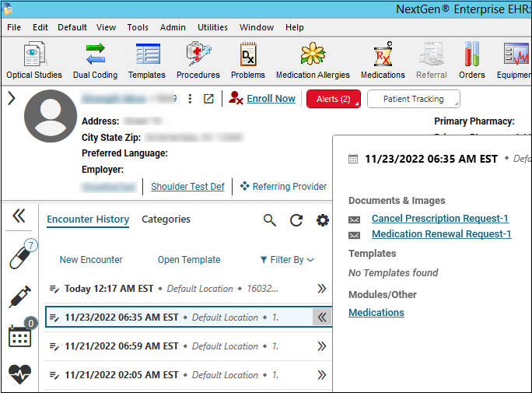Click calendar icon in encounter detail header
The height and width of the screenshot is (393, 532).
coord(353,159)
